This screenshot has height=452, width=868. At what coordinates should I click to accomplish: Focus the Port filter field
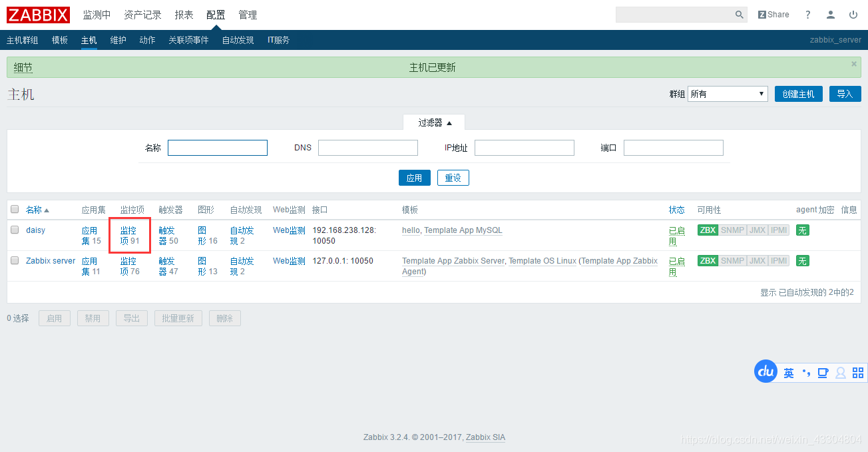click(x=674, y=148)
